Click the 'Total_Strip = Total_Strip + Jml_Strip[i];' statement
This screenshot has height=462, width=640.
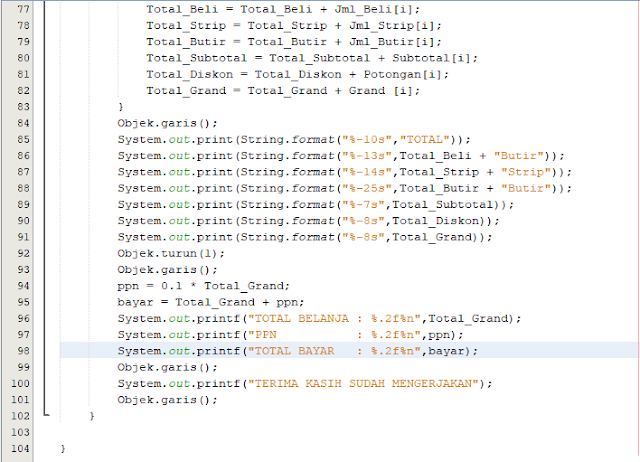point(294,26)
